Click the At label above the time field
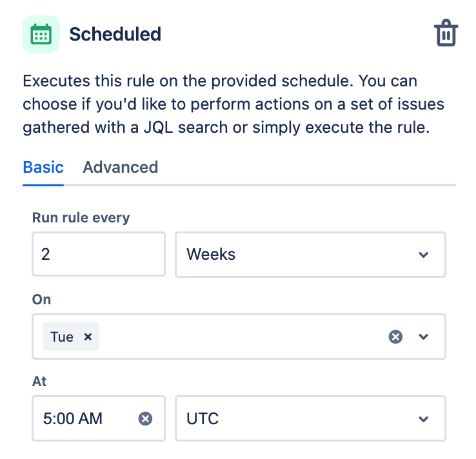The width and height of the screenshot is (476, 459). pos(39,382)
